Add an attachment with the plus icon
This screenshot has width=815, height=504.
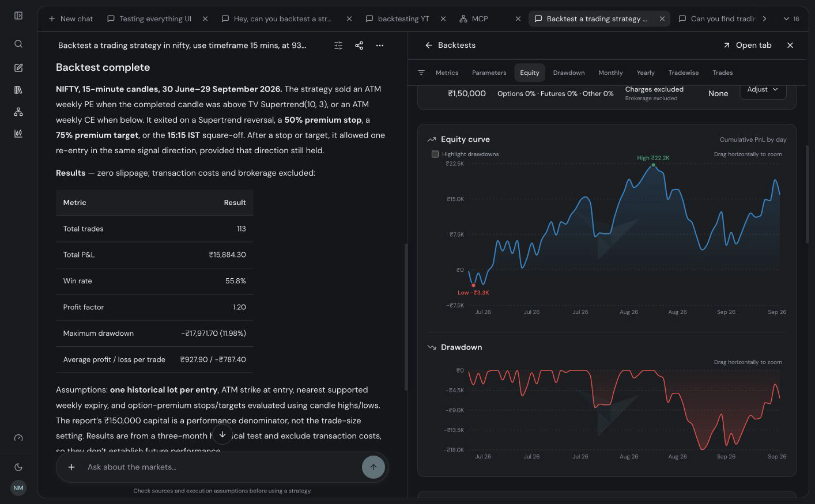point(71,467)
